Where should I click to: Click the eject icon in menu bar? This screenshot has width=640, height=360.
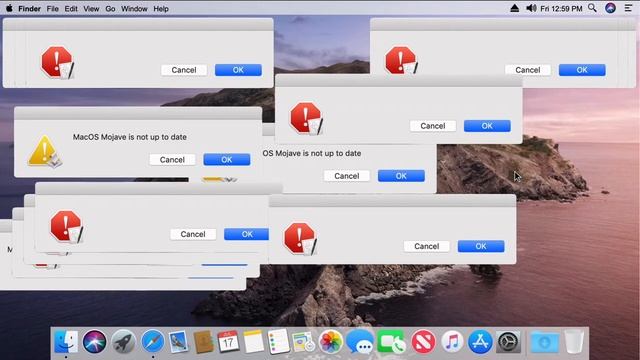515,8
